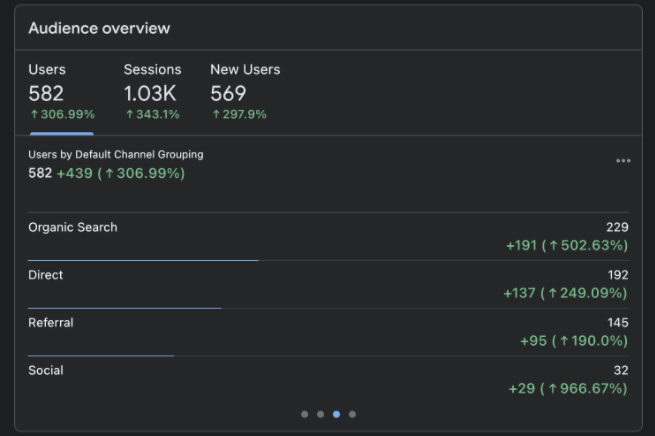
Task: Click the Sessions 343.1% increase indicator
Action: pos(152,115)
